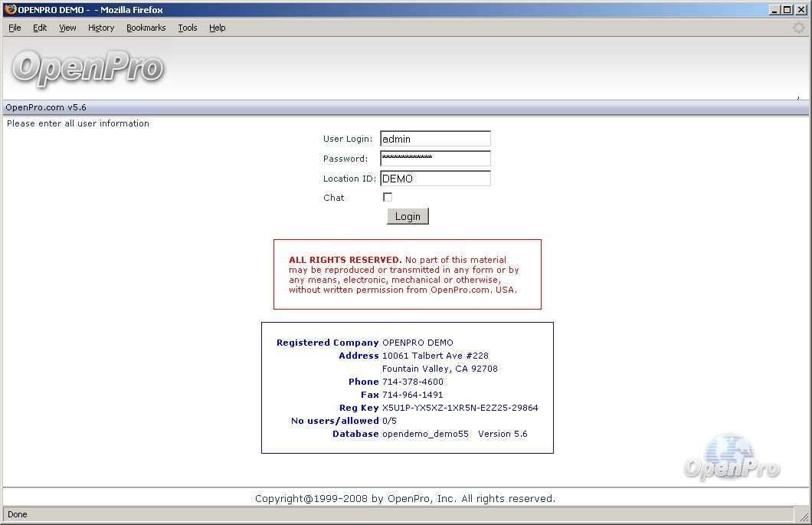Grab the window resize grip in status bar
The width and height of the screenshot is (812, 525).
tap(804, 517)
